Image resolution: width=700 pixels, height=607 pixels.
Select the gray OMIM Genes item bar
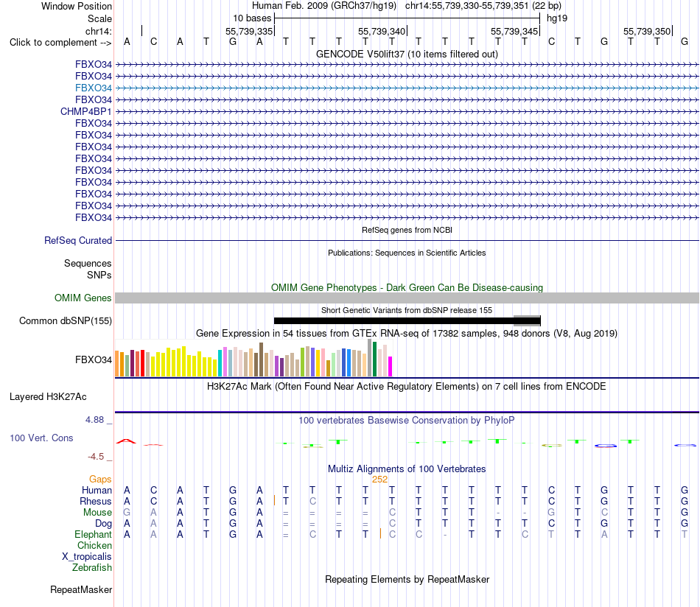pyautogui.click(x=407, y=298)
